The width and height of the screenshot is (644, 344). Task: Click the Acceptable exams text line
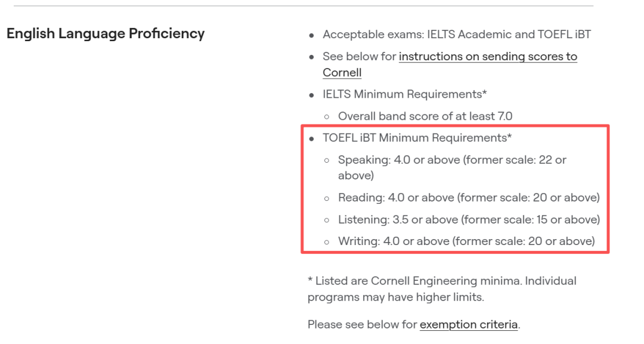point(457,35)
